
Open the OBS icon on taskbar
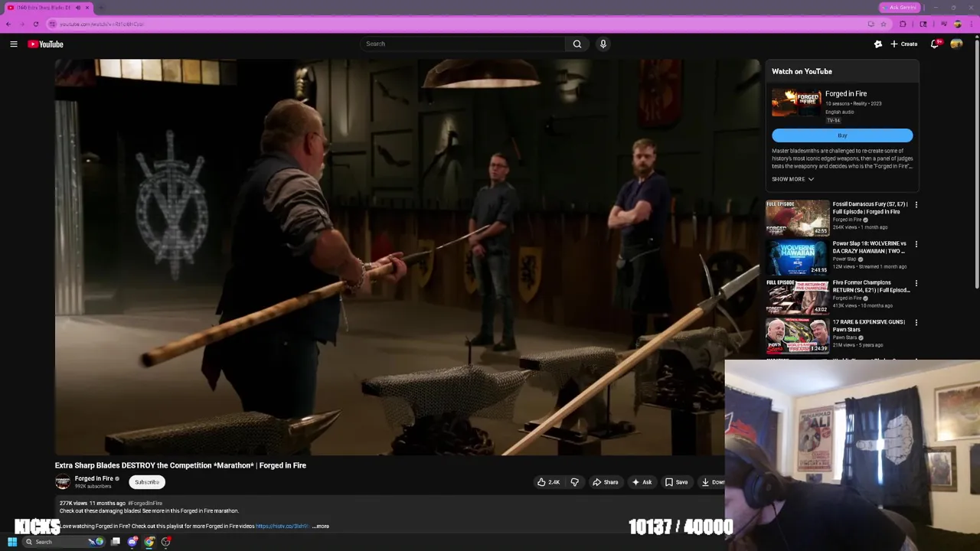click(166, 542)
